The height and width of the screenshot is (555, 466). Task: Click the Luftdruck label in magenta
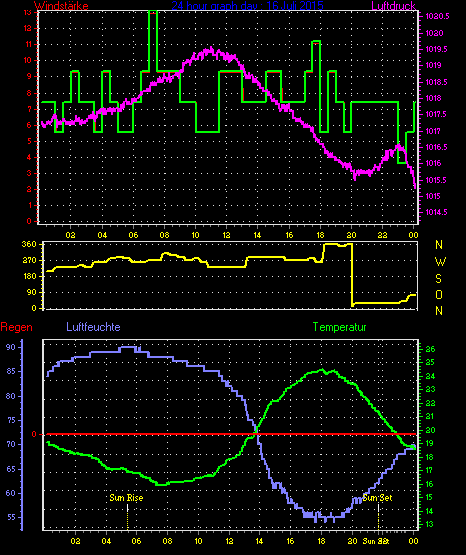[393, 5]
